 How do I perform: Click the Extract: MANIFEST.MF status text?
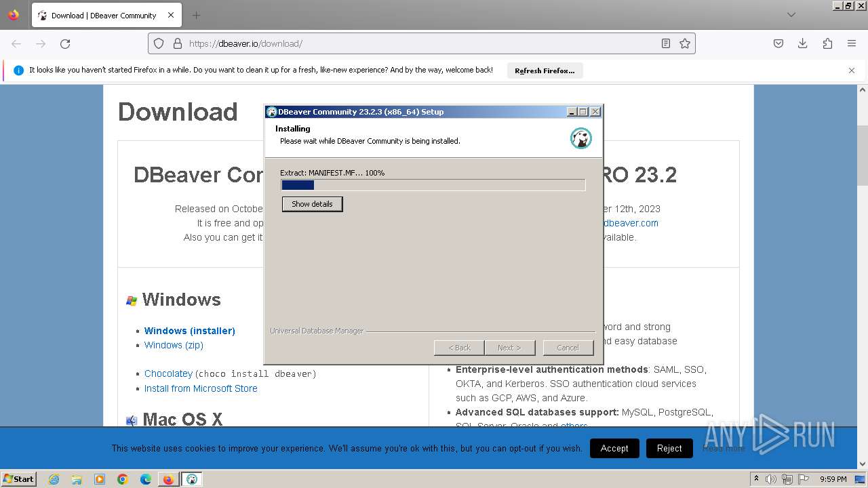(x=332, y=173)
